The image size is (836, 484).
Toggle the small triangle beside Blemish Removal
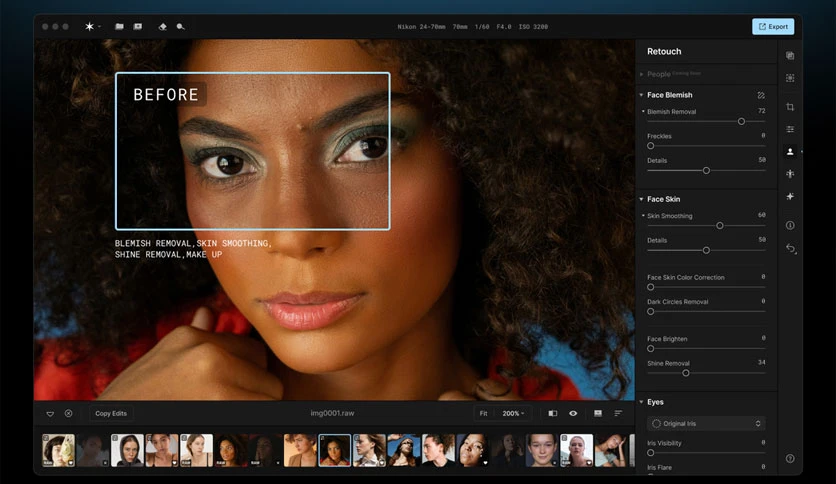pos(643,111)
